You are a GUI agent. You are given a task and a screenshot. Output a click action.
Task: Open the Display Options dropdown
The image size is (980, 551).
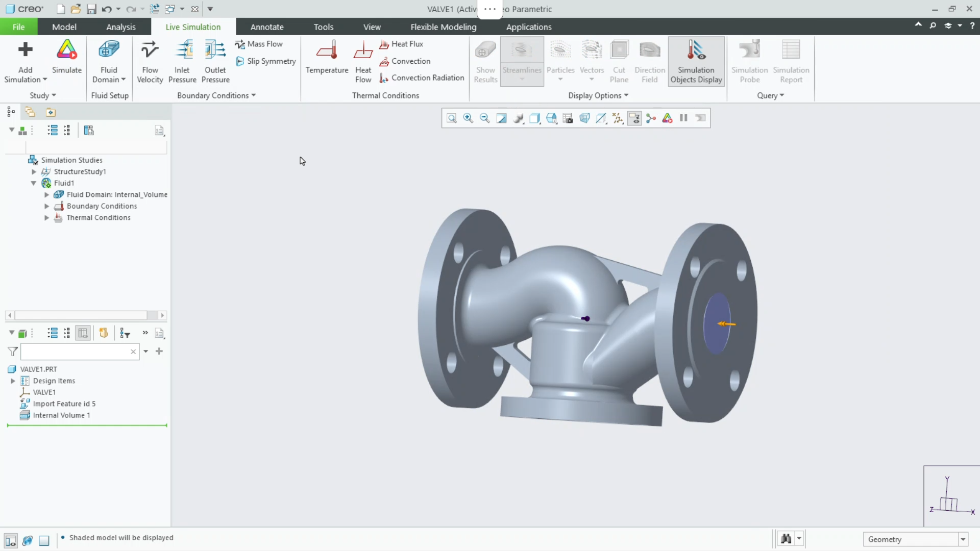pos(626,95)
